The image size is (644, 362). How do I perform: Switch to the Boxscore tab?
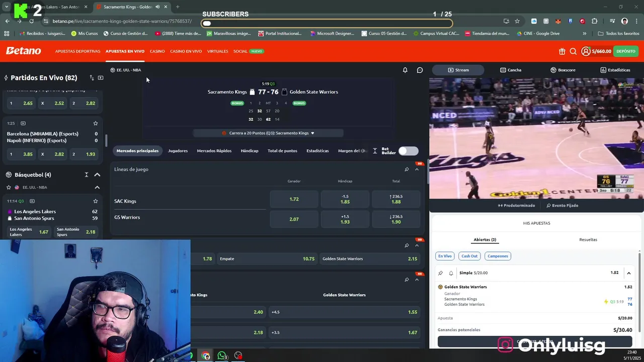563,70
